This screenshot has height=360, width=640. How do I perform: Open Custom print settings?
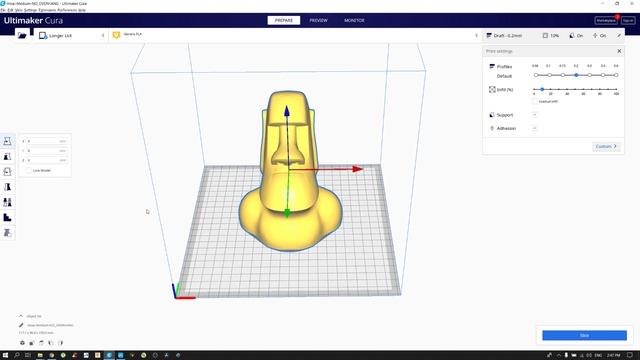(606, 147)
